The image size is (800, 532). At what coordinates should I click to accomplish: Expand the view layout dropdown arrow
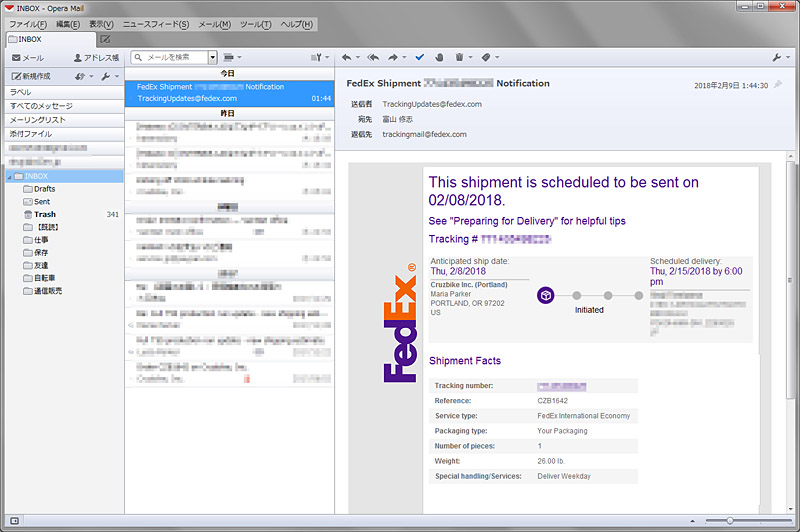tap(239, 57)
